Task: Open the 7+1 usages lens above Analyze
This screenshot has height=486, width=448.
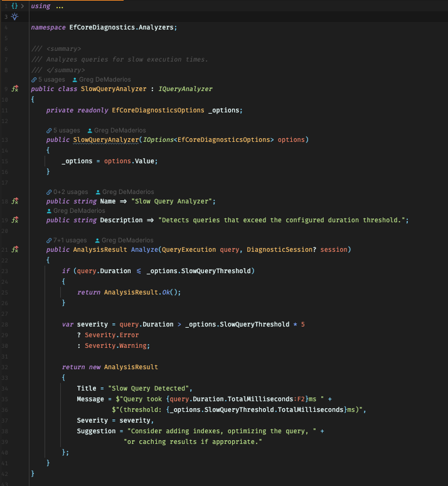Action: 67,240
